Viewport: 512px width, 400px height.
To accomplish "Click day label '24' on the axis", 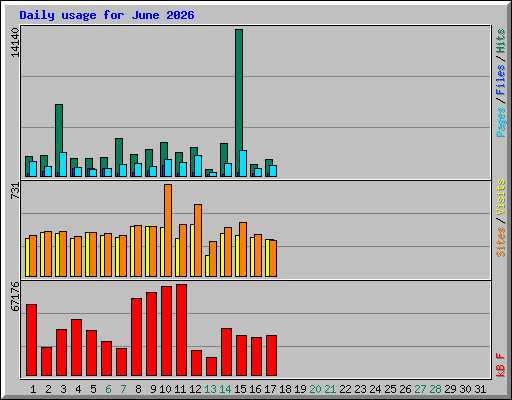I will click(375, 389).
